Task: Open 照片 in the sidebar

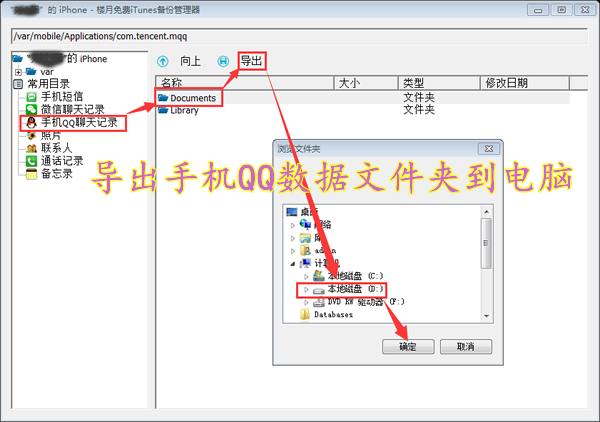Action: 51,135
